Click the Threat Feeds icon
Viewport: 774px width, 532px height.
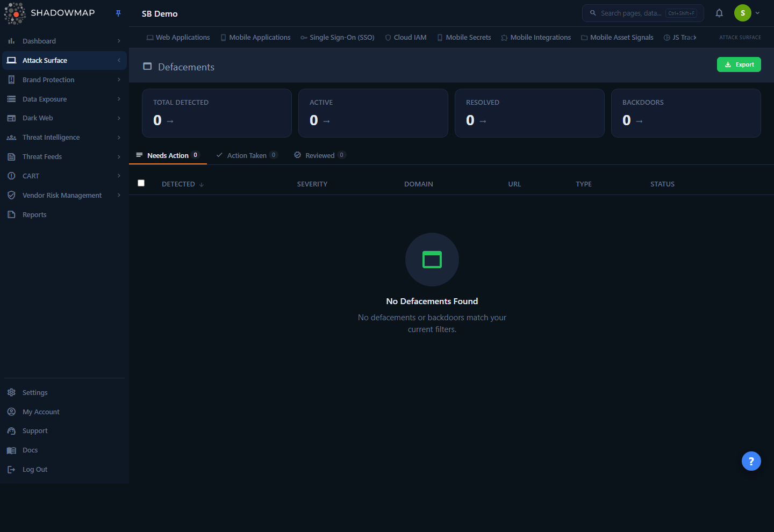pos(11,157)
